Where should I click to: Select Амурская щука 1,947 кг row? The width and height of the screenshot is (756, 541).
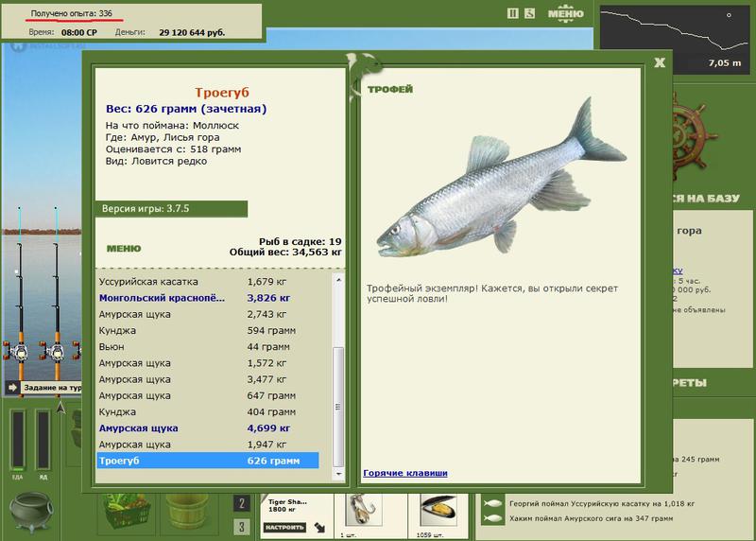[x=207, y=445]
